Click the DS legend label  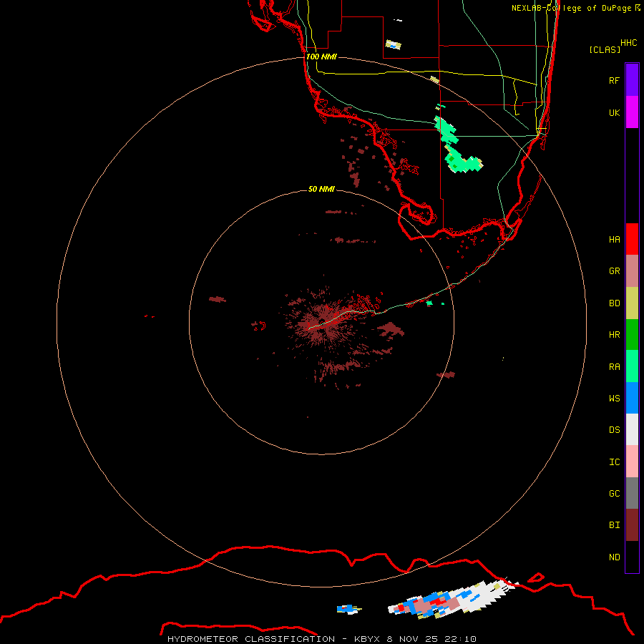click(614, 430)
